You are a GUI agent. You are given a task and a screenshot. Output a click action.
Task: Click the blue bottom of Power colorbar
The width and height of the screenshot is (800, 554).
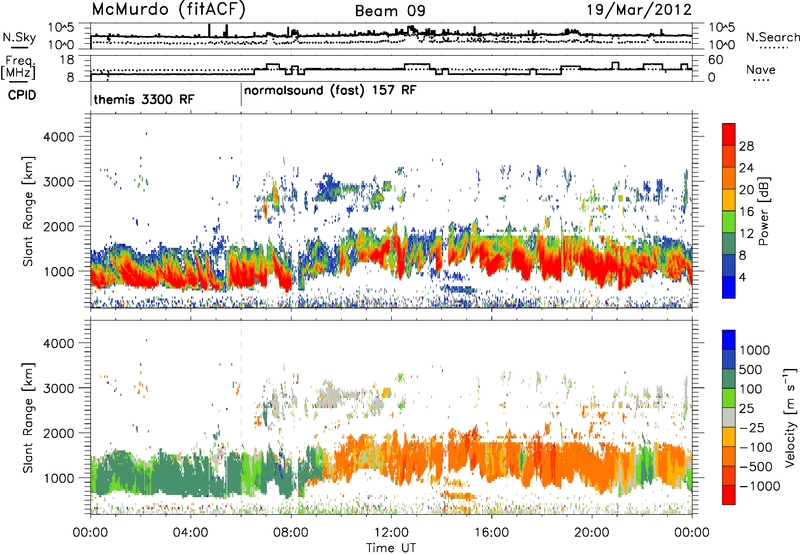729,287
